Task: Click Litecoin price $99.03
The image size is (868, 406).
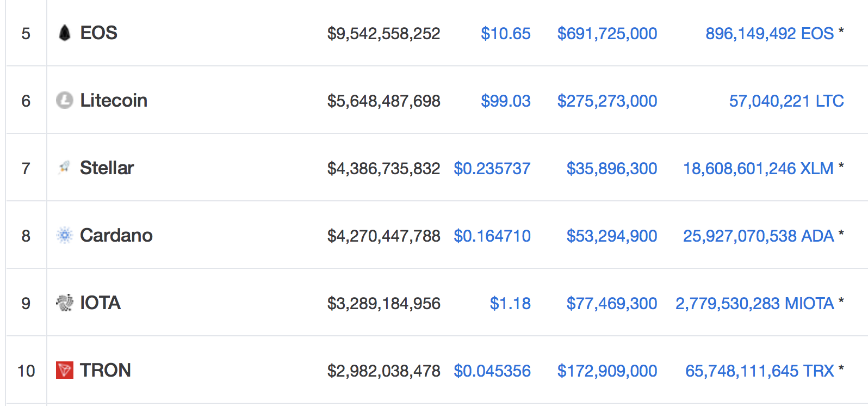Action: click(506, 101)
